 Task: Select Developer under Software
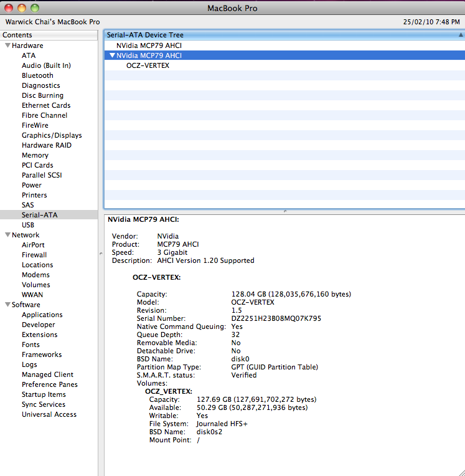[x=38, y=325]
